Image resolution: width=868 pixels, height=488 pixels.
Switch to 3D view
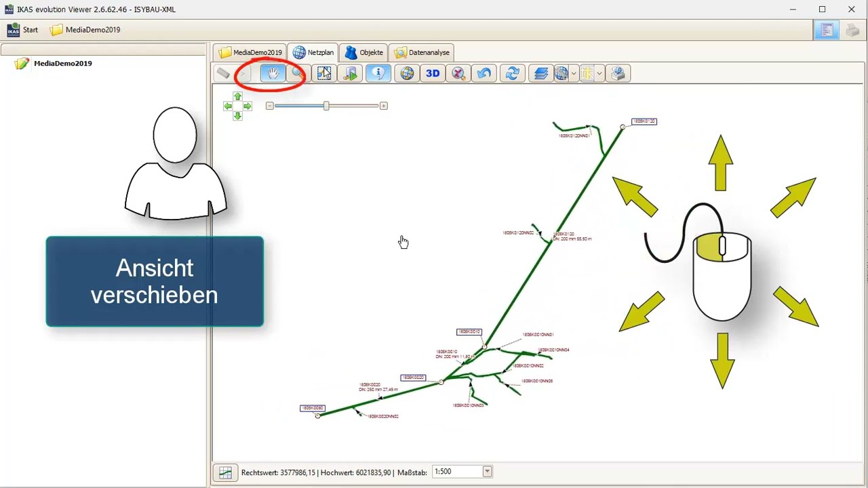[433, 73]
